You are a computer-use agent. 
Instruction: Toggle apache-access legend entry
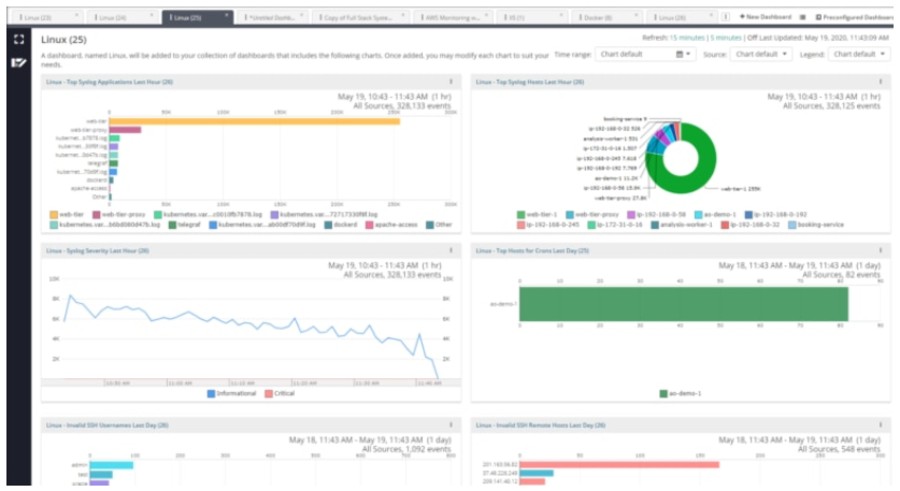point(391,225)
